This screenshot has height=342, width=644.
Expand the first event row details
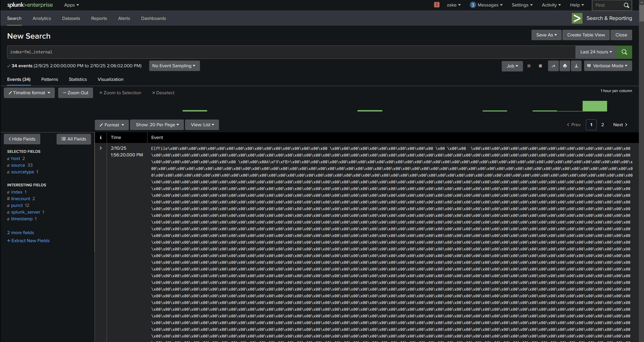click(x=101, y=148)
